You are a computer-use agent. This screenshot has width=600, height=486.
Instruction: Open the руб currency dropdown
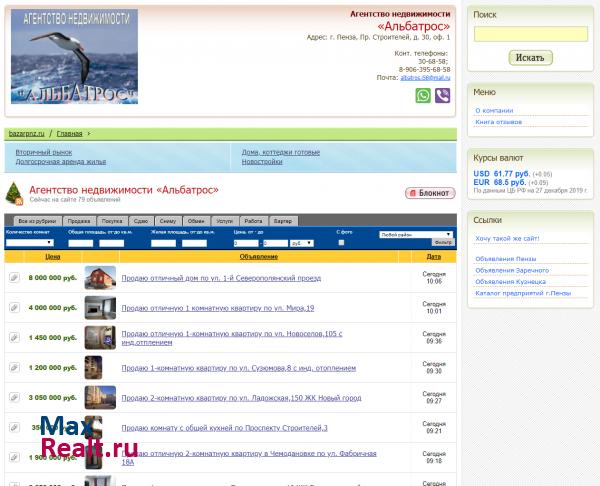[x=302, y=243]
